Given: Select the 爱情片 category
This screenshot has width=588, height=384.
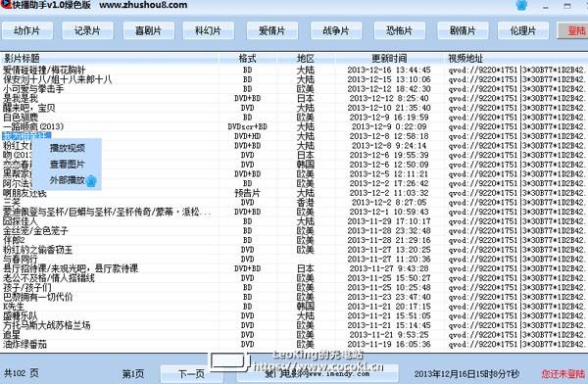Looking at the screenshot, I should tap(272, 30).
